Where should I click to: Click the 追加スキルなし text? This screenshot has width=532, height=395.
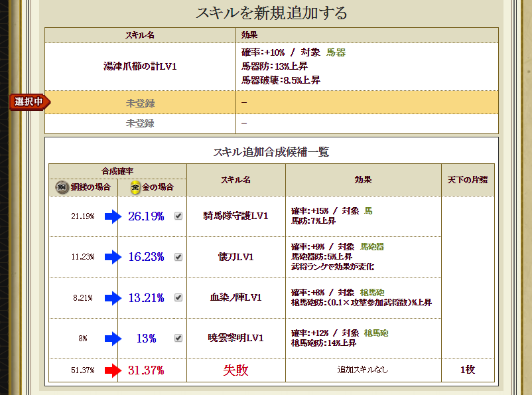[363, 370]
